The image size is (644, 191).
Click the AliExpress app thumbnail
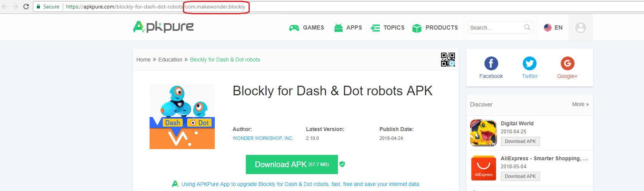[484, 168]
